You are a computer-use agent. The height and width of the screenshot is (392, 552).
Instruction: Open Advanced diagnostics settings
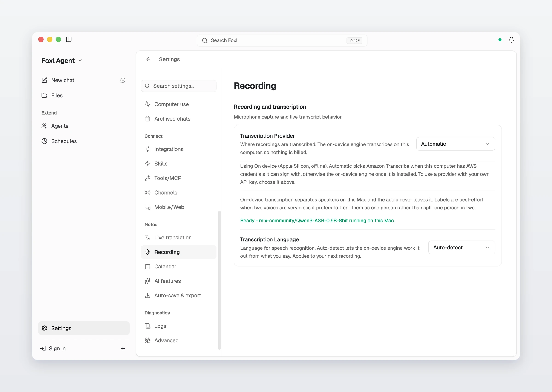tap(178, 340)
